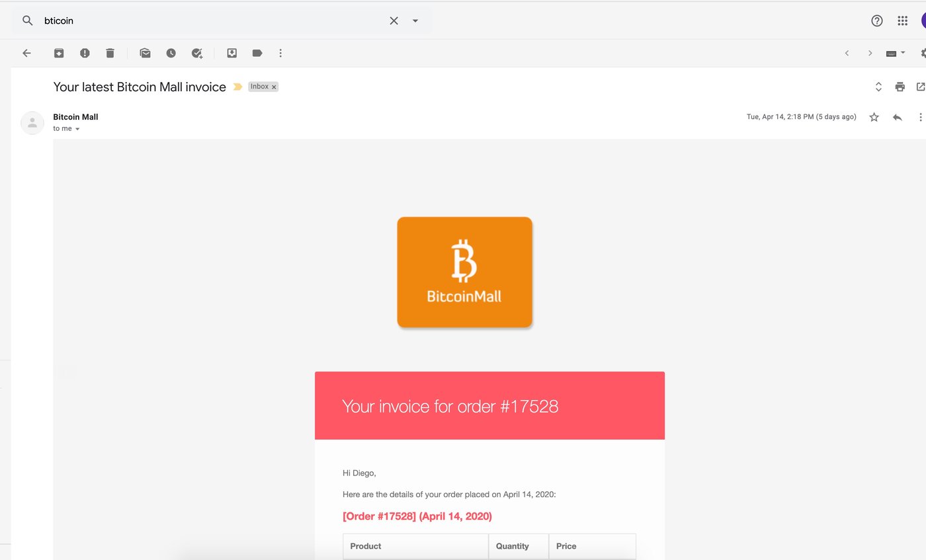Click the Bitcoin Mall sender avatar
This screenshot has width=926, height=560.
(32, 123)
